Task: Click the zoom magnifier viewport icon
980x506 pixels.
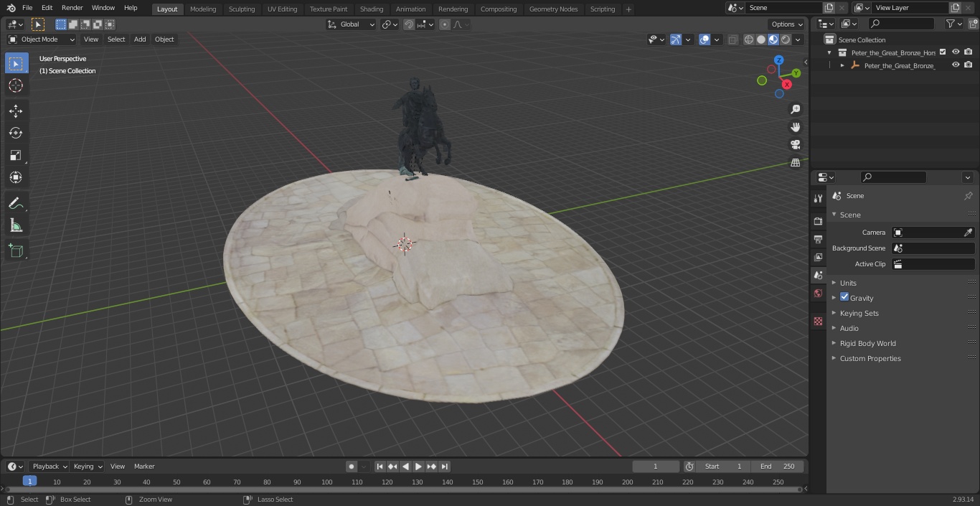Action: click(x=795, y=109)
